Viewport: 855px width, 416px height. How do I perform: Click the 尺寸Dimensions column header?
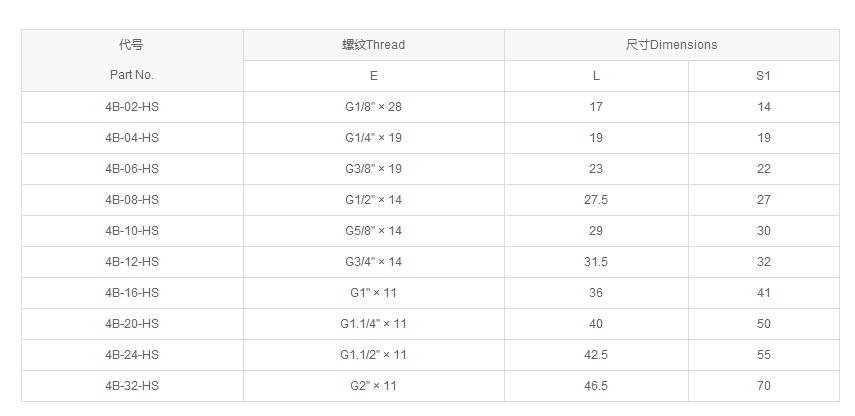(671, 45)
